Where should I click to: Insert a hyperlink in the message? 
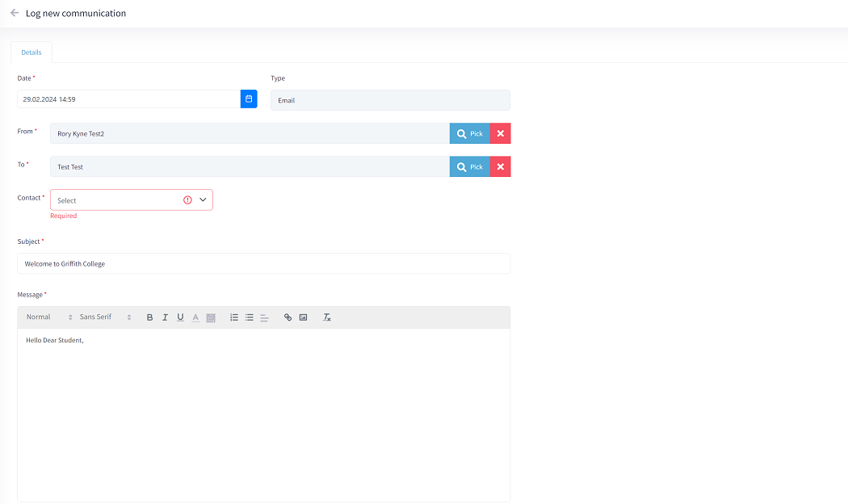pos(288,317)
